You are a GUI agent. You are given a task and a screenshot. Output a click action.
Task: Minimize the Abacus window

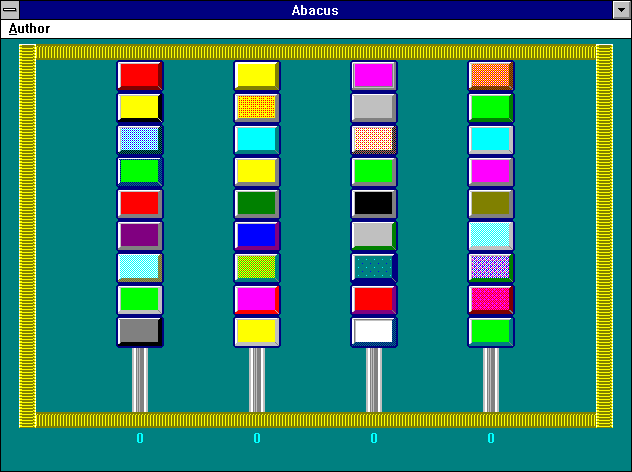[622, 10]
